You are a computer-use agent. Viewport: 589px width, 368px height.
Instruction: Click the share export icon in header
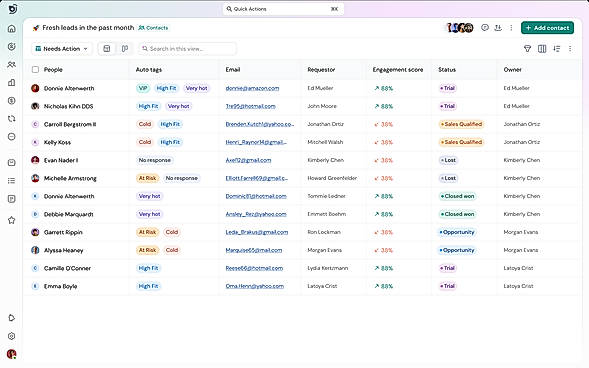[x=498, y=27]
